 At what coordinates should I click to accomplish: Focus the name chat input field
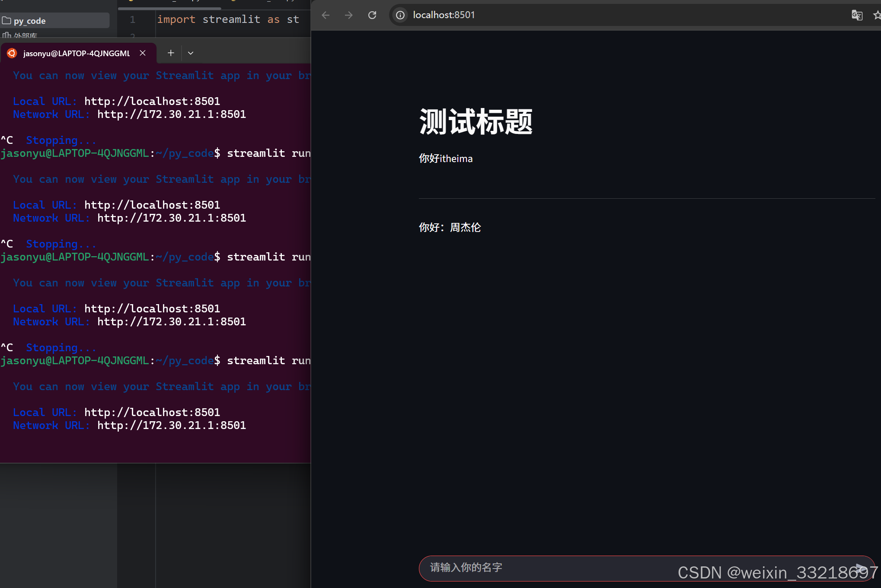coord(647,568)
